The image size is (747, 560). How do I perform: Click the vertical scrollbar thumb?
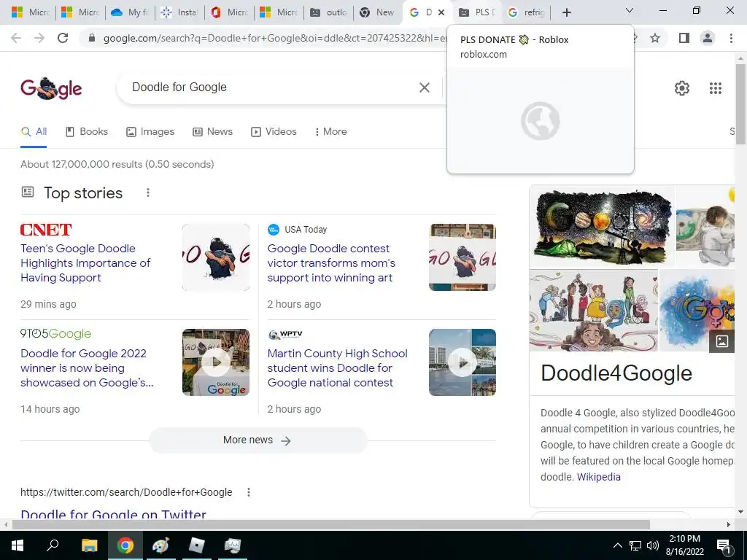[740, 104]
